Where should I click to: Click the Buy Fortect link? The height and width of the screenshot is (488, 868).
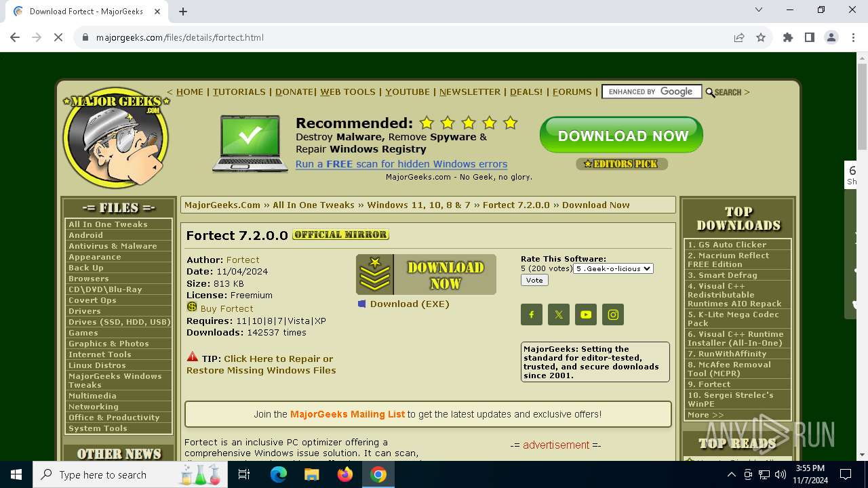coord(226,308)
